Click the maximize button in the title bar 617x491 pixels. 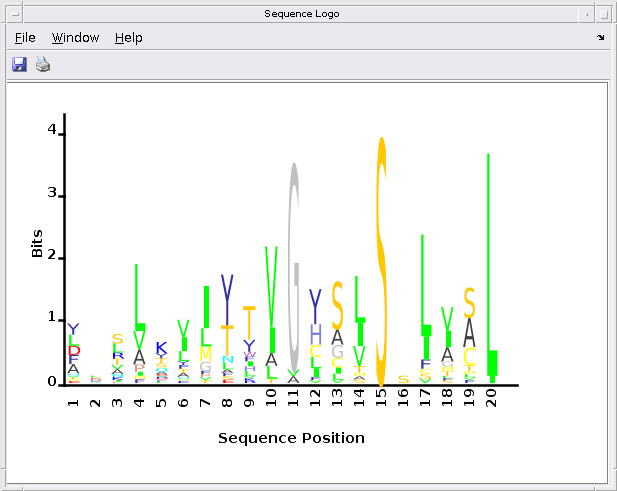pos(604,15)
